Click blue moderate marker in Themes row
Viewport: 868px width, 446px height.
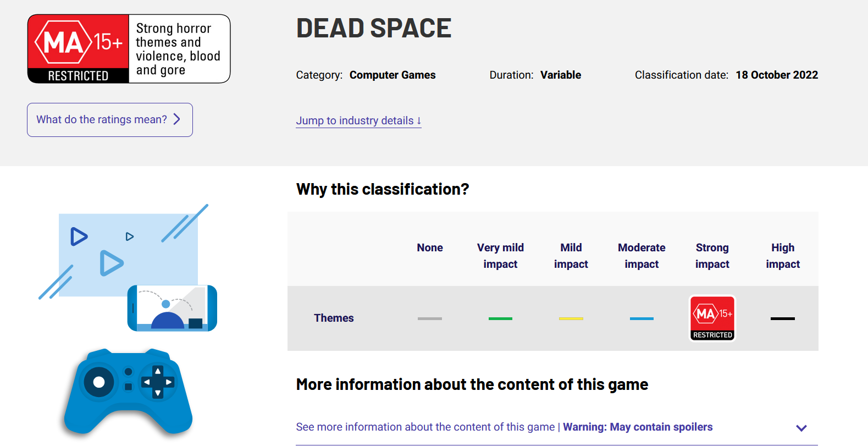pos(642,318)
